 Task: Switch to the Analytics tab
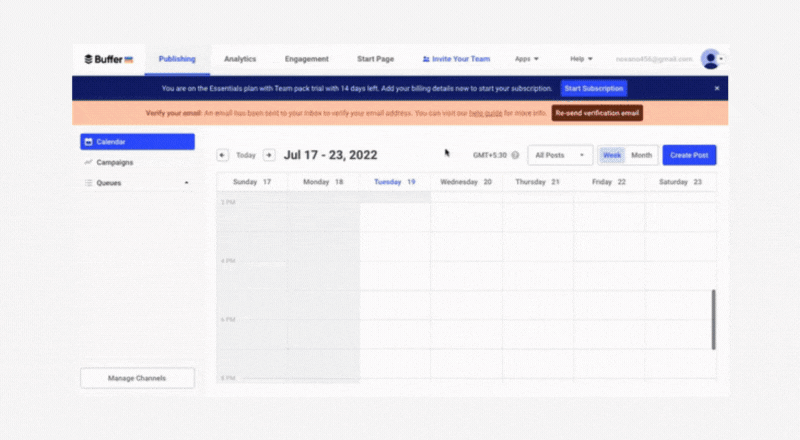[x=240, y=59]
